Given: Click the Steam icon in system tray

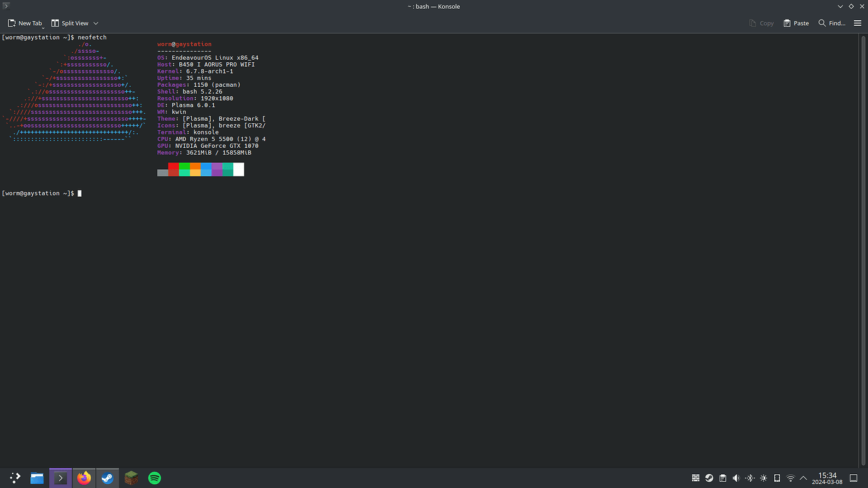Looking at the screenshot, I should pyautogui.click(x=709, y=478).
